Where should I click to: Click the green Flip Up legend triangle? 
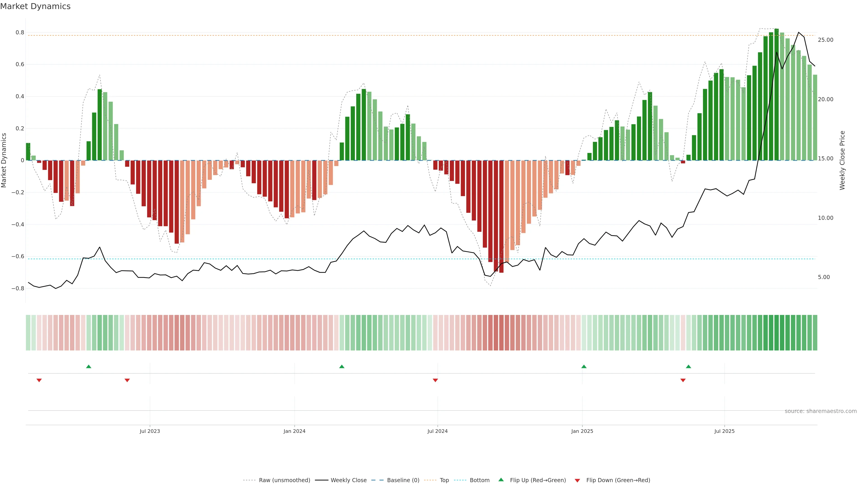click(501, 480)
